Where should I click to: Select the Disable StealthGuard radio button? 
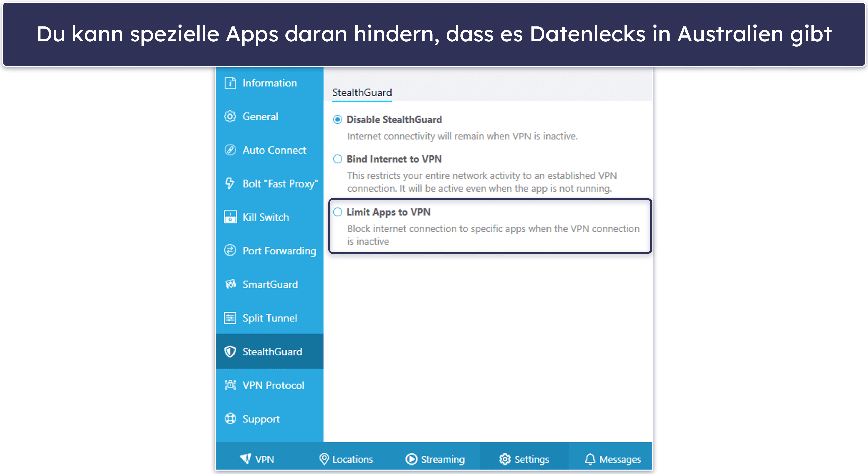(x=337, y=120)
